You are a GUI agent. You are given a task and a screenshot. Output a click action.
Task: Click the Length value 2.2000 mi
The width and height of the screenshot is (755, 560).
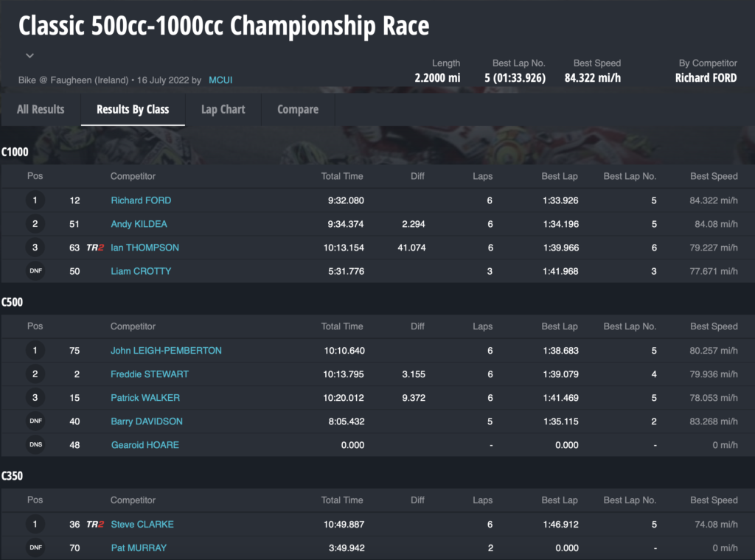pos(437,78)
